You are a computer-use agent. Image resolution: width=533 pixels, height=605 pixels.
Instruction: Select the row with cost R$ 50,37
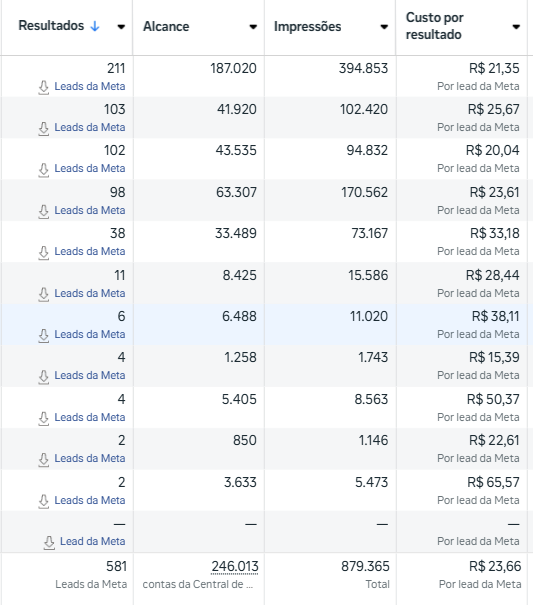coord(266,407)
